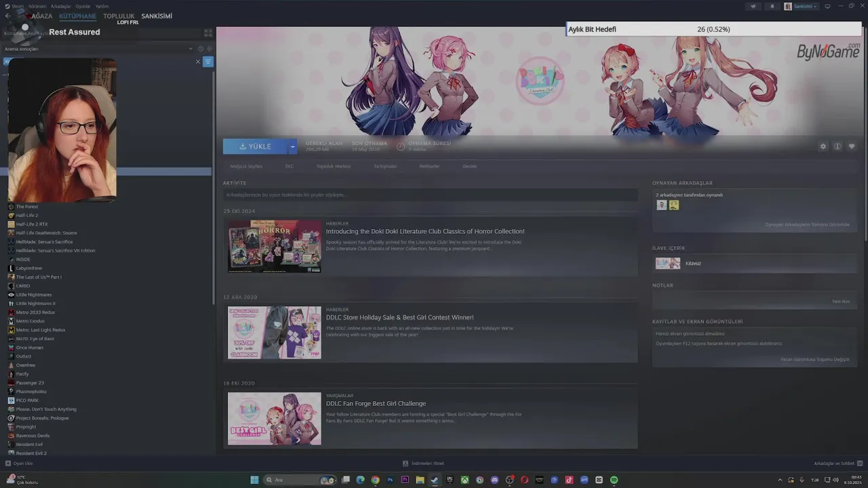Open Discord from taskbar
868x488 pixels.
pyautogui.click(x=494, y=480)
